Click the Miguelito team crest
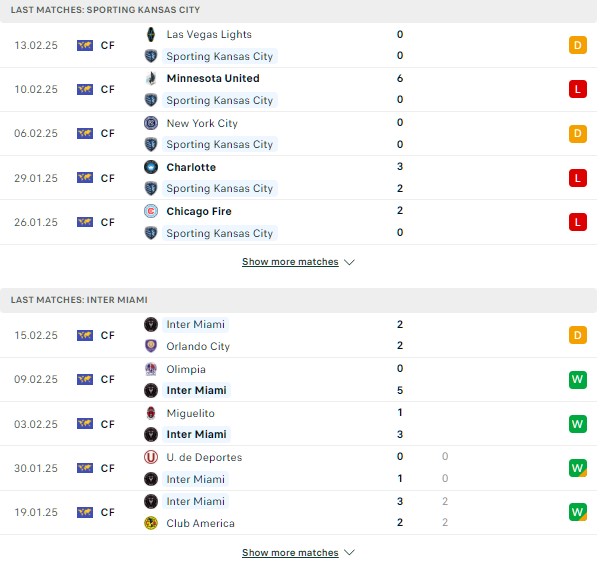Viewport: 600px width, 575px height. click(151, 413)
